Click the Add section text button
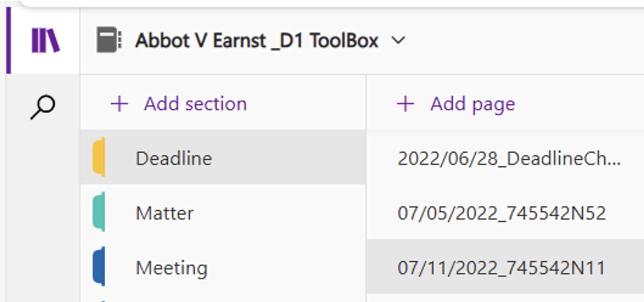Screen dimensions: 644x302 (195, 104)
